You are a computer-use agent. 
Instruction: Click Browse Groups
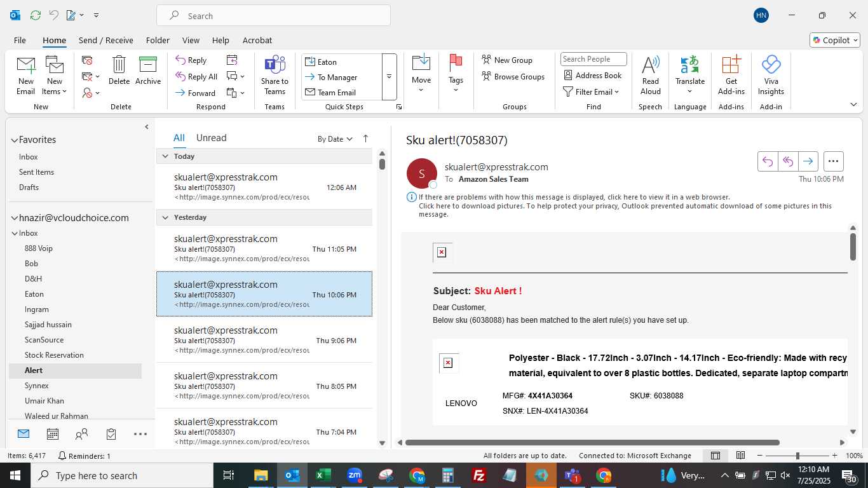click(x=513, y=77)
